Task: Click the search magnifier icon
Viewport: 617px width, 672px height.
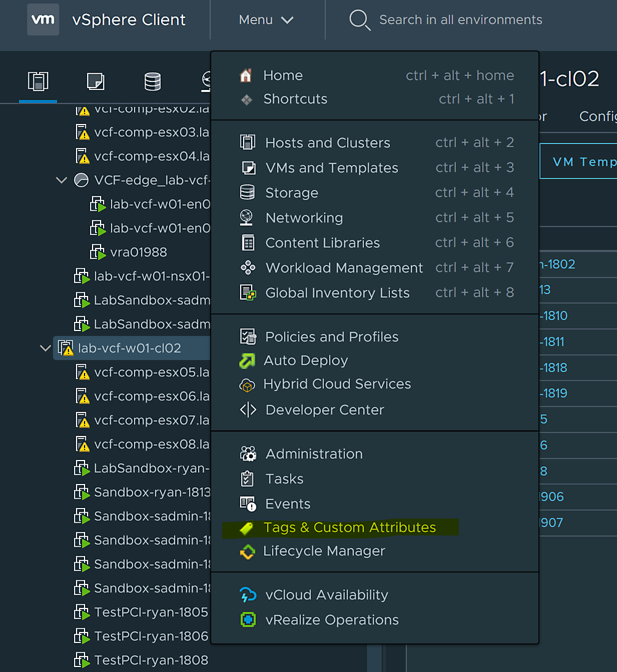Action: pyautogui.click(x=359, y=20)
